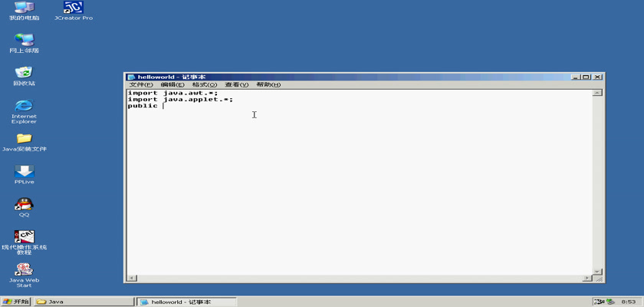The image size is (644, 307).
Task: Click the 8:53 system tray clock
Action: pos(629,302)
